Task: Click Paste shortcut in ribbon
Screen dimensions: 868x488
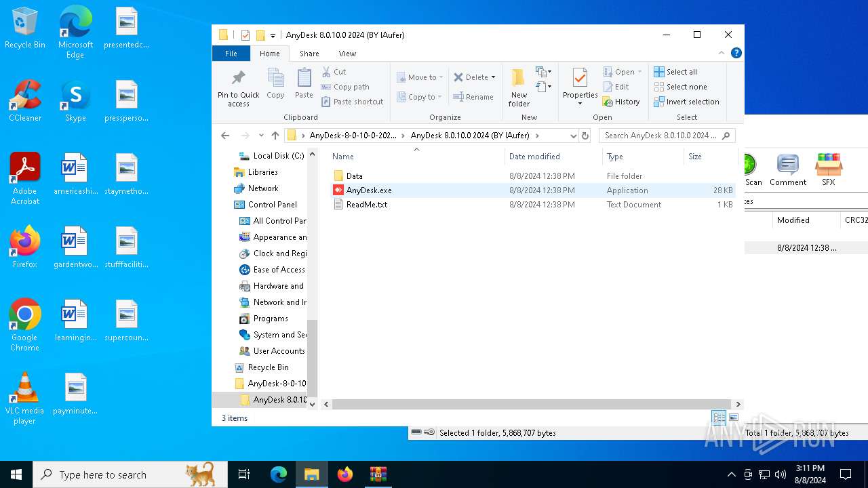Action: (353, 102)
